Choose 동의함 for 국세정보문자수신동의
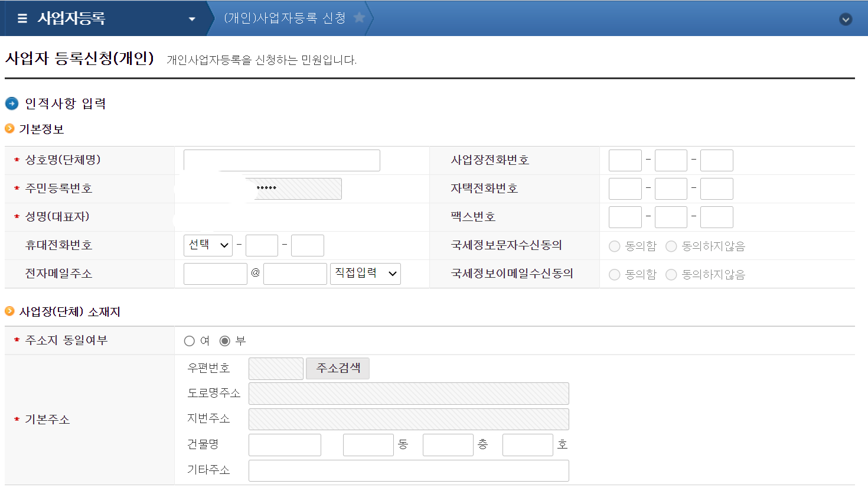This screenshot has width=868, height=497. point(615,245)
